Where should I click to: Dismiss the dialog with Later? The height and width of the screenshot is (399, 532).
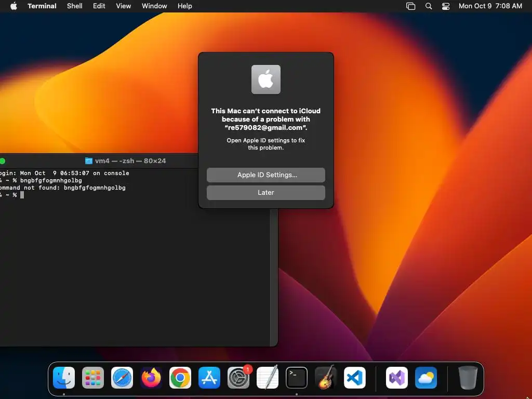pyautogui.click(x=266, y=193)
